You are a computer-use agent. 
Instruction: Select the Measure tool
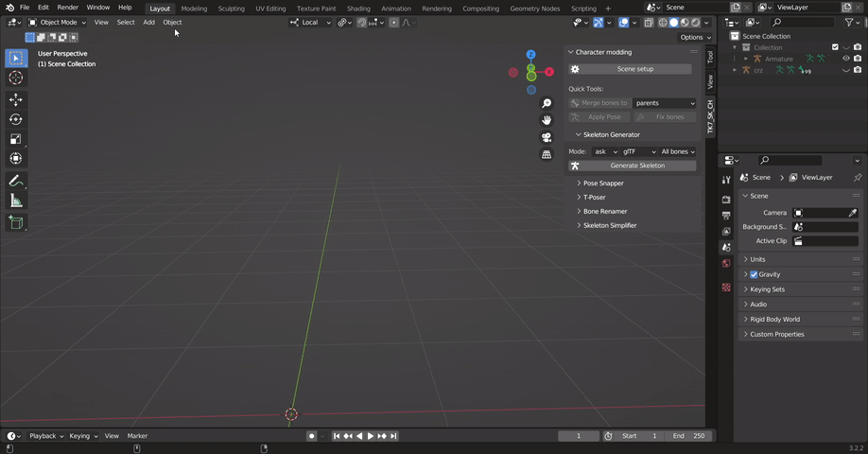(16, 201)
